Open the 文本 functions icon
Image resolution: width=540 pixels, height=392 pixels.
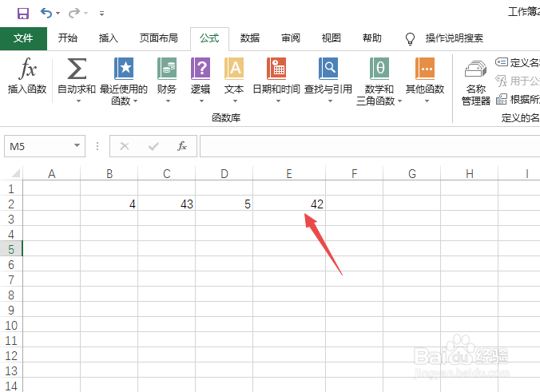(234, 68)
